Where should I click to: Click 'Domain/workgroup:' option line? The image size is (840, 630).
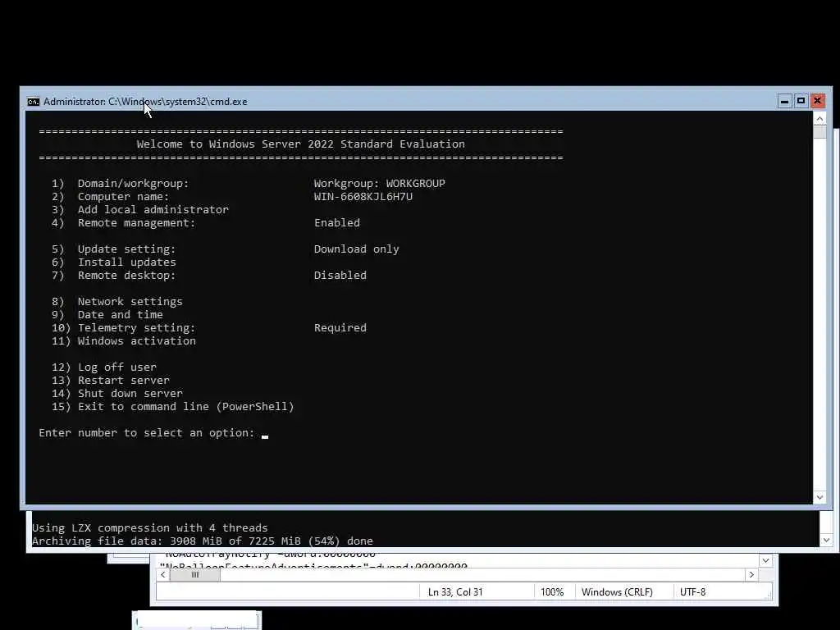pos(120,184)
